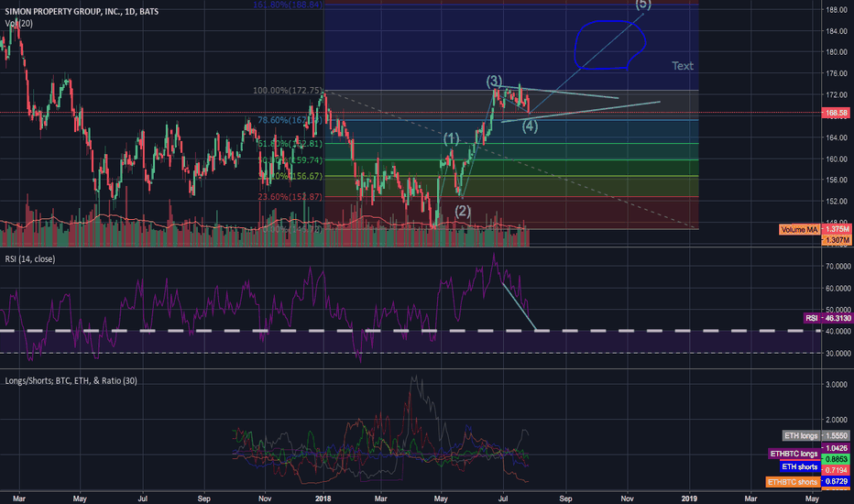Viewport: 854px width, 504px height.
Task: Select the 78.60% Fibonacci level label
Action: (290, 120)
